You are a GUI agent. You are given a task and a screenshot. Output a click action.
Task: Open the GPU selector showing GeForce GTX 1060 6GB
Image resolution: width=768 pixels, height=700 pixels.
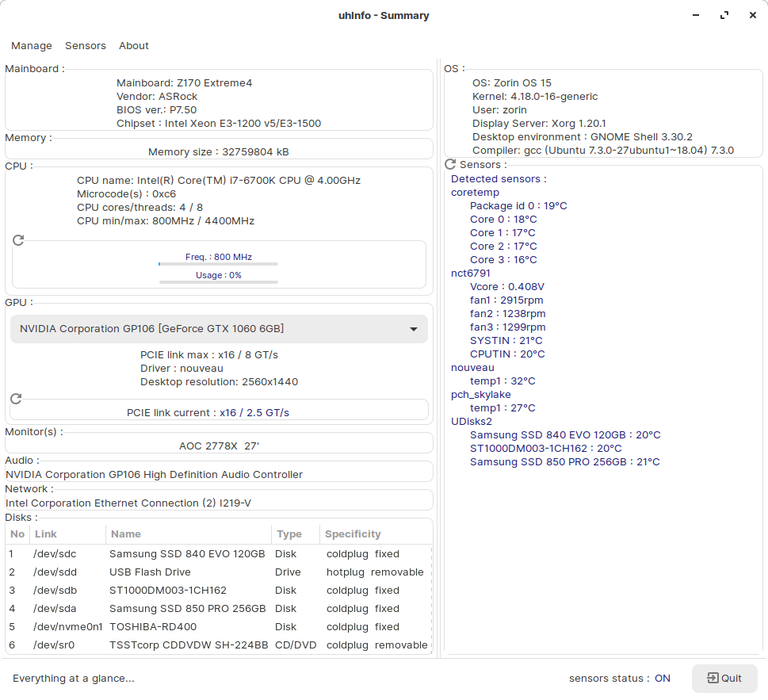[x=219, y=329]
